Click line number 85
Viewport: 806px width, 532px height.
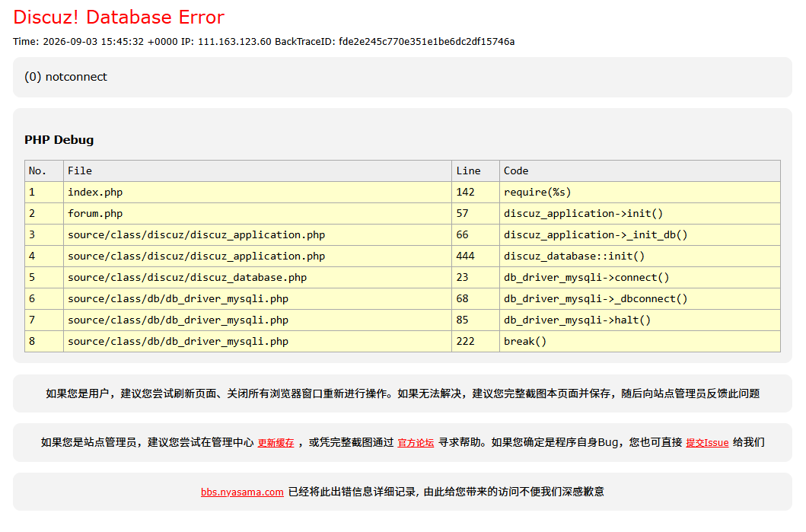point(476,320)
